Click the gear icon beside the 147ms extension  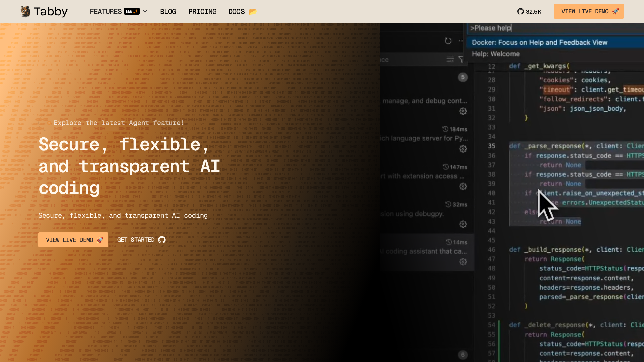coord(463,186)
